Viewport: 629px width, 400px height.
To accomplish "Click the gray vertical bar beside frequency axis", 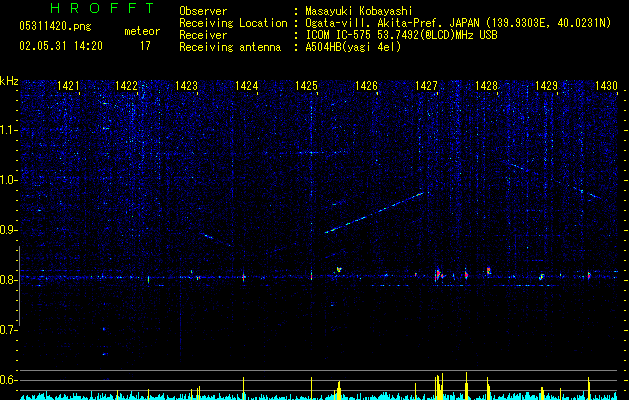I will pyautogui.click(x=20, y=286).
